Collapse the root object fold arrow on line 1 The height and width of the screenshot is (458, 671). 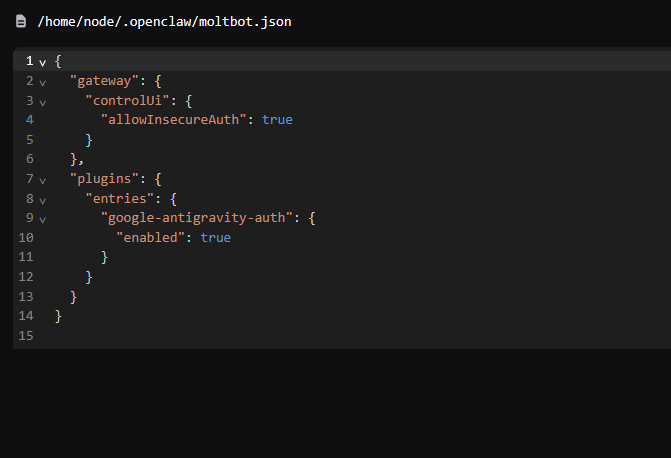coord(42,62)
